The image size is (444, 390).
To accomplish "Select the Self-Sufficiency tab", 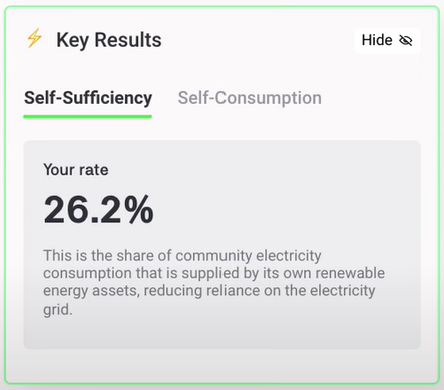I will pos(88,98).
